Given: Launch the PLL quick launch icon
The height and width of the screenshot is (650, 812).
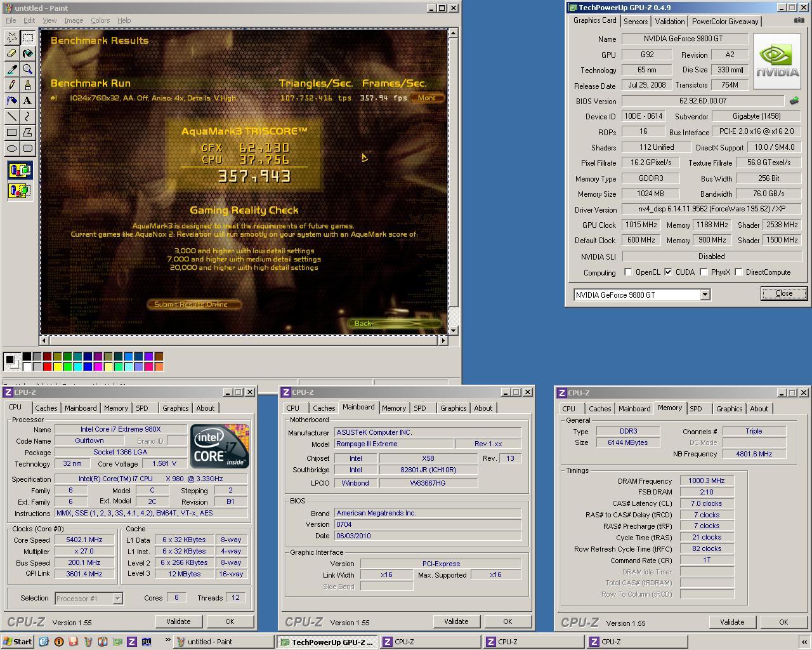Looking at the screenshot, I should pos(147,642).
